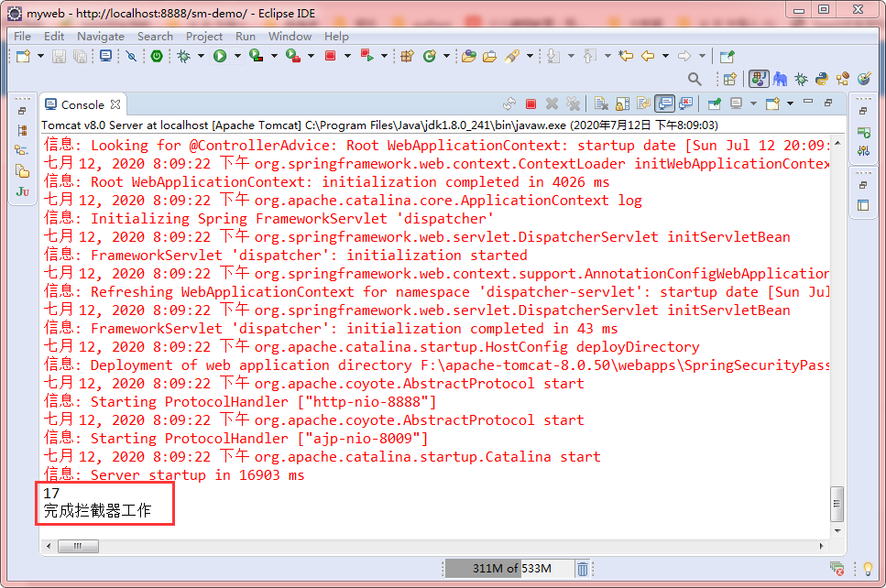
Task: Open dropdown next to Search flashlight icon
Action: 530,56
